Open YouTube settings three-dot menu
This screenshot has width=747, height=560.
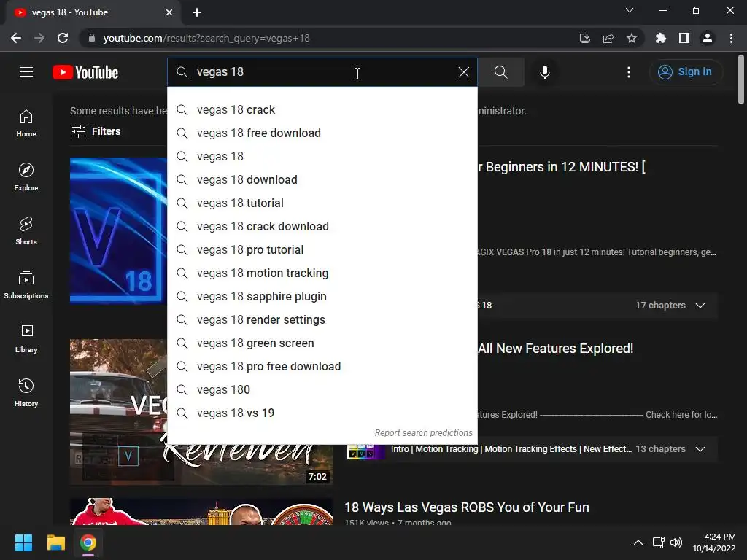tap(628, 72)
